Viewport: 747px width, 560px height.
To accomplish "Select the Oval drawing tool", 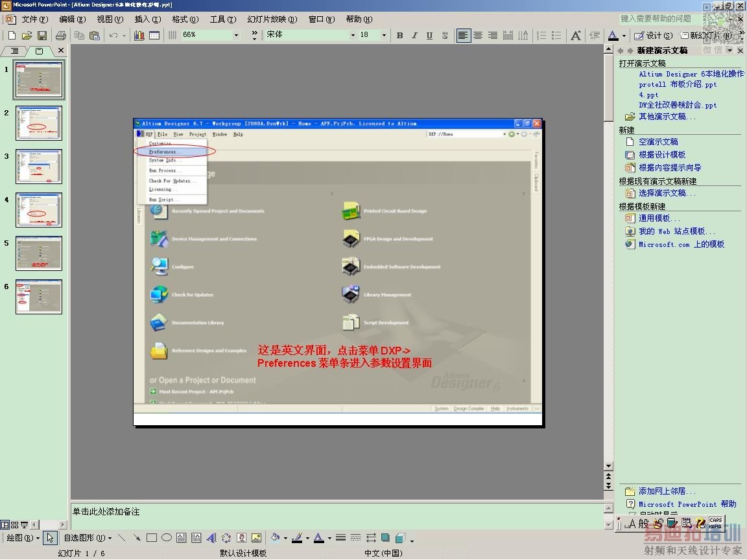I will tap(167, 538).
